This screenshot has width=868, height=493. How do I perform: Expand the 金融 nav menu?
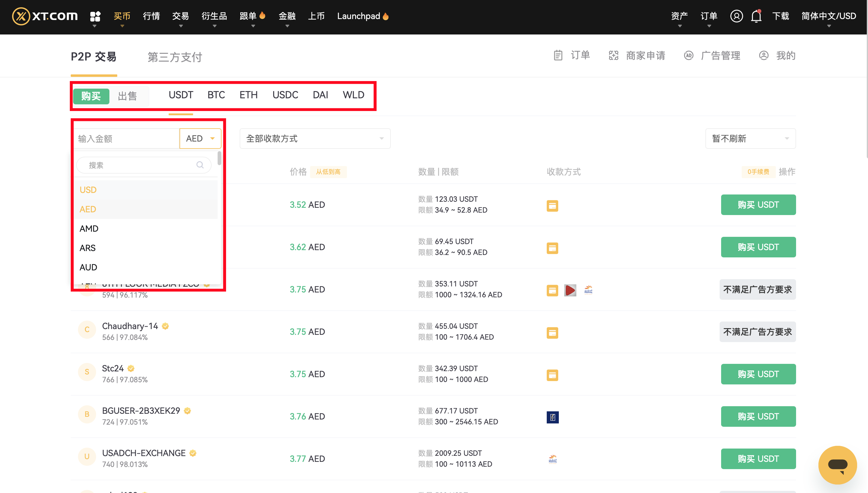point(287,16)
